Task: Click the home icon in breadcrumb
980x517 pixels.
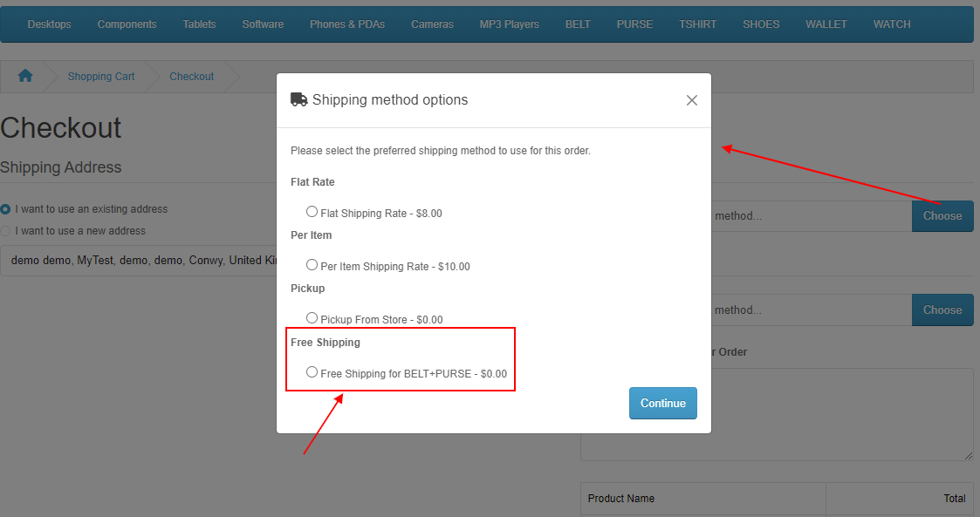Action: pyautogui.click(x=25, y=76)
